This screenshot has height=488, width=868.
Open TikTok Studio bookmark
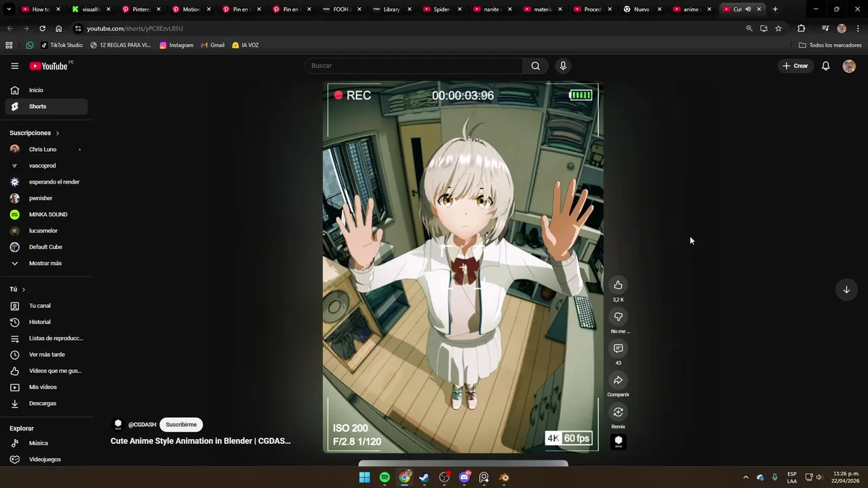(62, 45)
